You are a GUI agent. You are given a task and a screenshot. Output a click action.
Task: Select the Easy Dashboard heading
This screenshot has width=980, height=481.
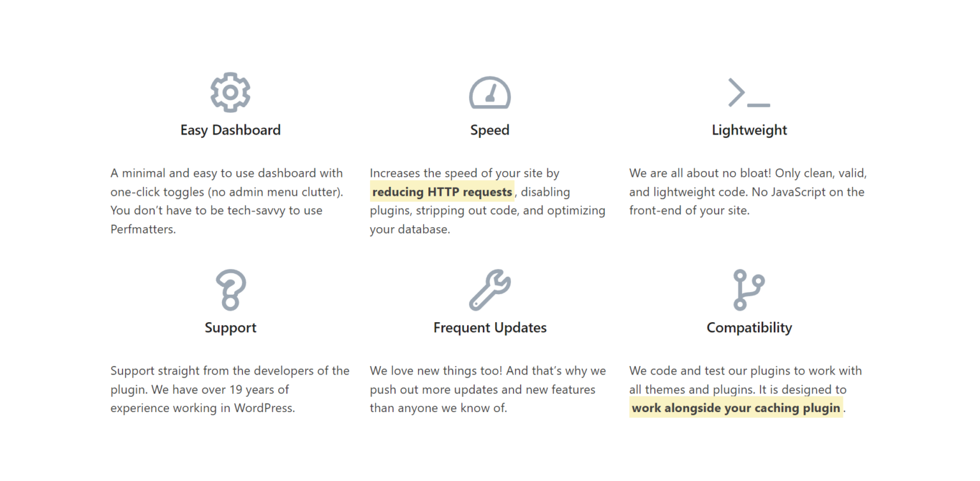click(230, 130)
